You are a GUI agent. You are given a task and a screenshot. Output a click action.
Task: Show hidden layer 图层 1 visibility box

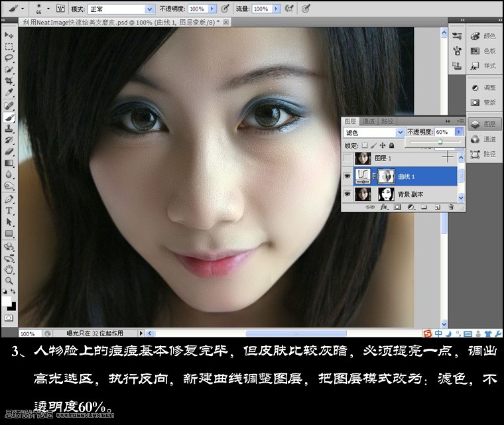tap(347, 158)
